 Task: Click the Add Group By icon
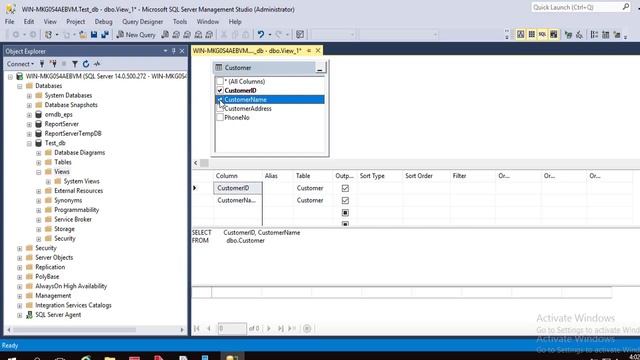coord(594,35)
